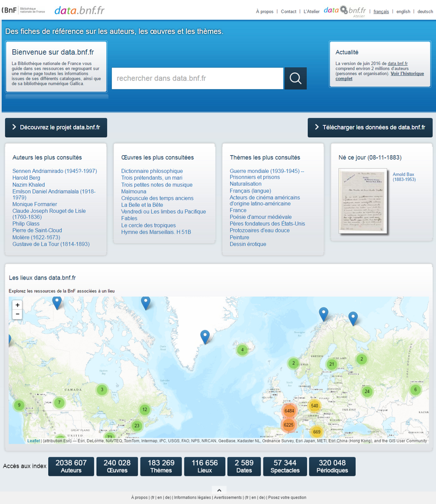Select the yellow 540 cluster marker
436x504 pixels.
pos(315,405)
